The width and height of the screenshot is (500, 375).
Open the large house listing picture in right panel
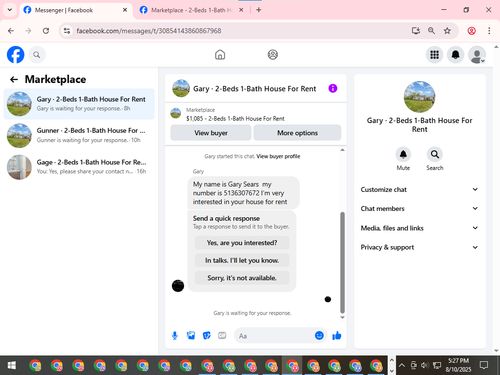[419, 97]
